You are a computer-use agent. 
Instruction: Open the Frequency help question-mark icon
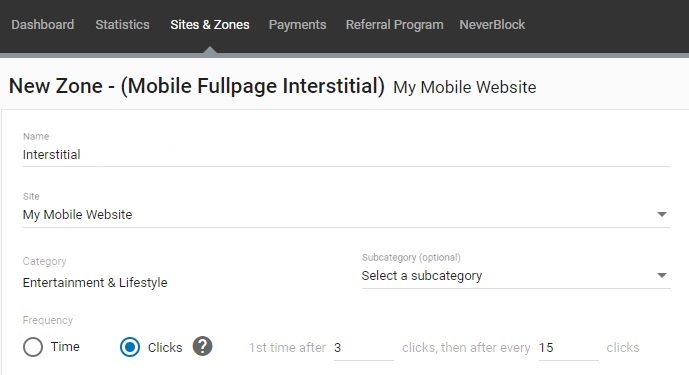click(203, 346)
